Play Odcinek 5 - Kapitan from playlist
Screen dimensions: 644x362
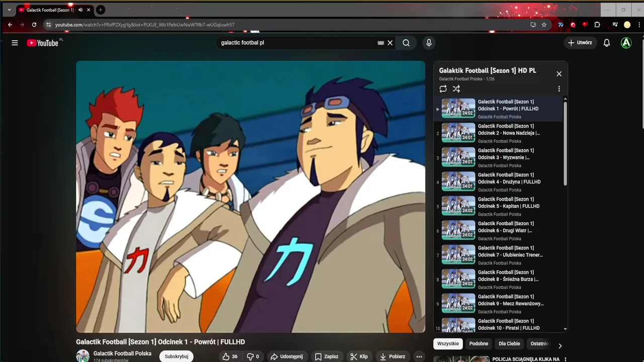click(x=499, y=206)
